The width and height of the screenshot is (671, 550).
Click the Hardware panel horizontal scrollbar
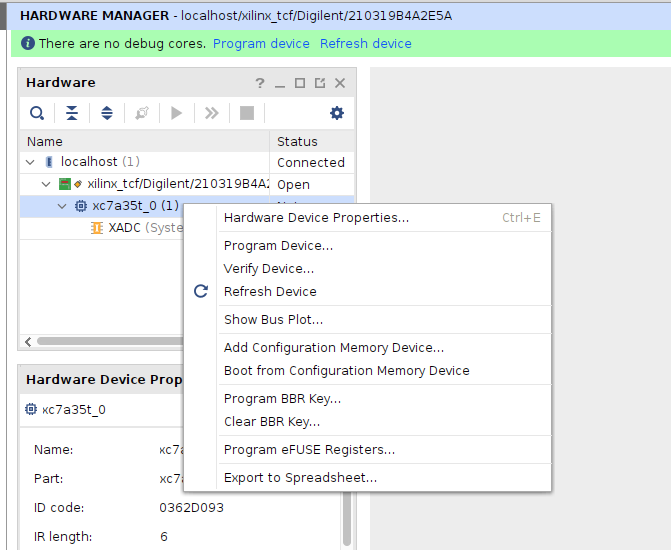pos(100,341)
